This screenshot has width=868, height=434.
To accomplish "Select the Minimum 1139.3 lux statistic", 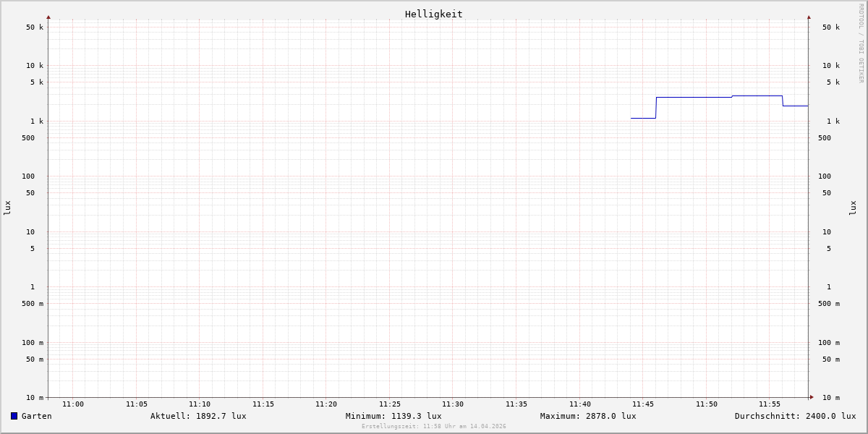I will (393, 416).
